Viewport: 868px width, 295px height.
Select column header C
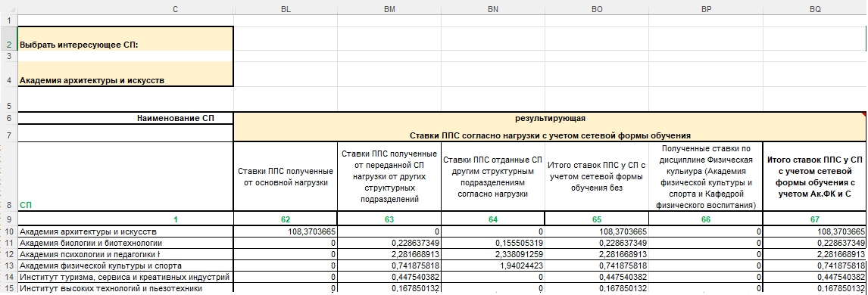point(176,9)
